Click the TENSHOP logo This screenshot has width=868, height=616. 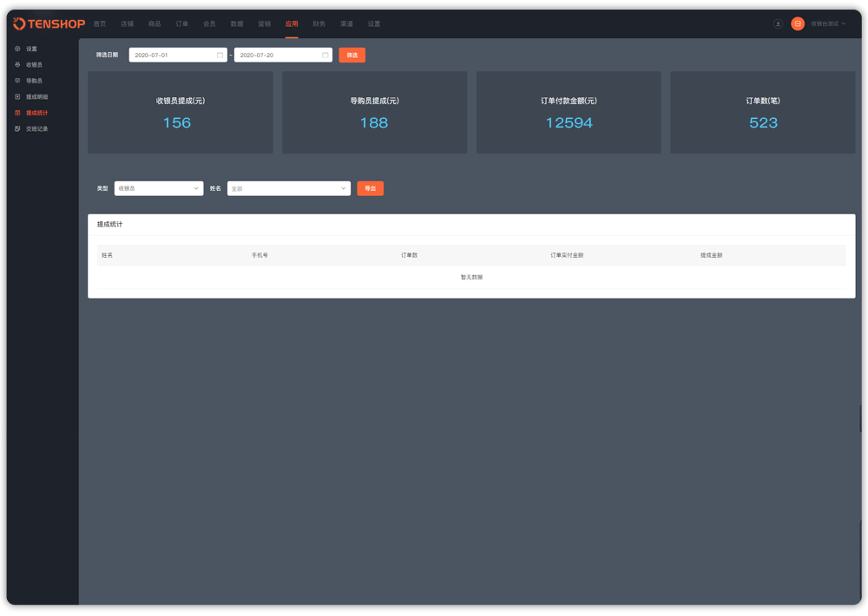49,23
